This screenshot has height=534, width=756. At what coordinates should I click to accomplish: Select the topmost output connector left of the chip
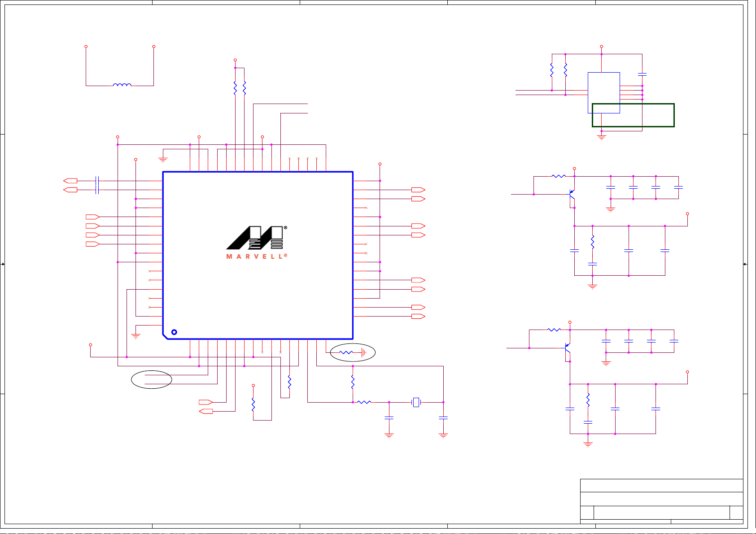point(70,181)
